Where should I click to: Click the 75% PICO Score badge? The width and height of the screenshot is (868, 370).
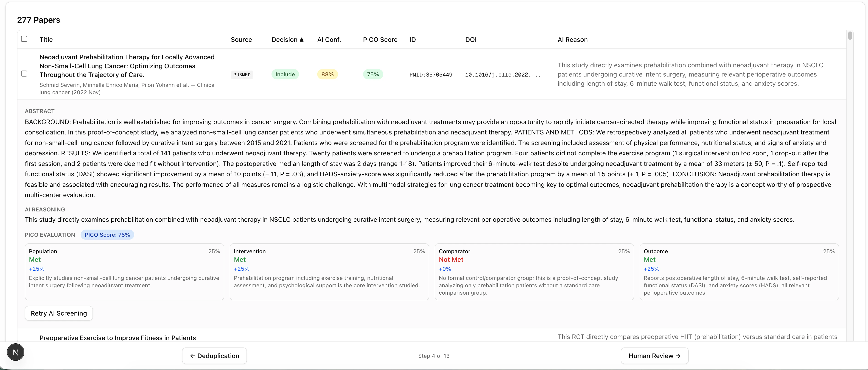pos(373,74)
